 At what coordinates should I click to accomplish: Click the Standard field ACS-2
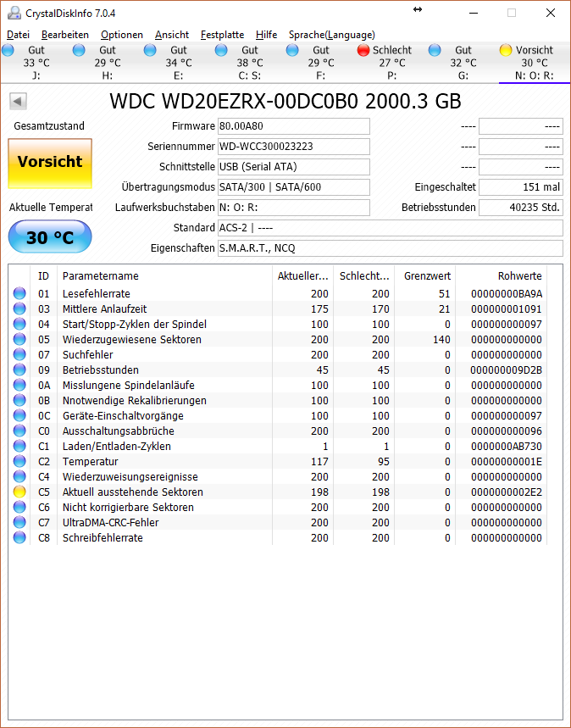click(391, 228)
